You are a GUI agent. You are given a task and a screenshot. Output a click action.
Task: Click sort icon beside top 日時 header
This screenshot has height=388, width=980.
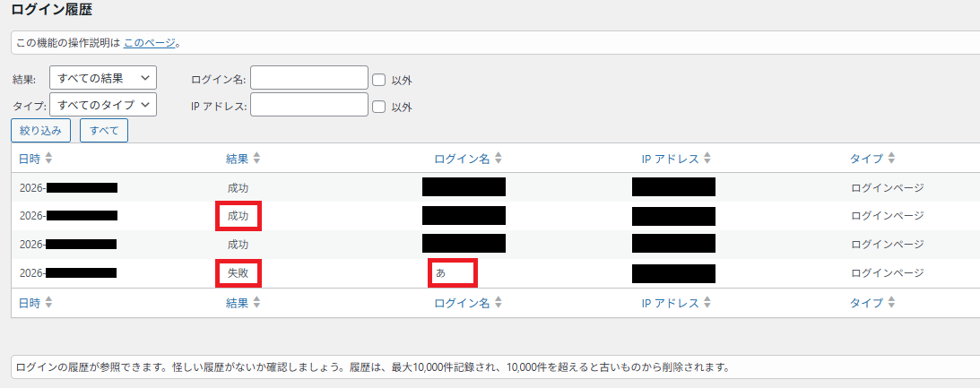pyautogui.click(x=49, y=159)
